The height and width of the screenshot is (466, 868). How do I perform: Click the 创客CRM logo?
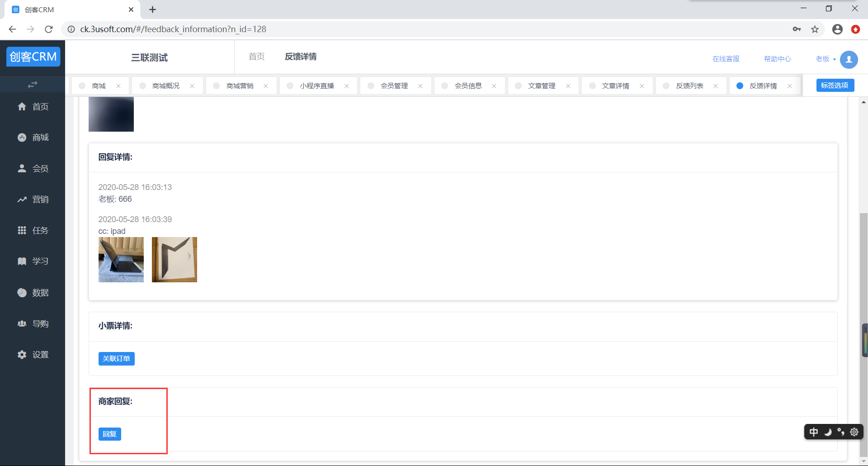tap(33, 57)
